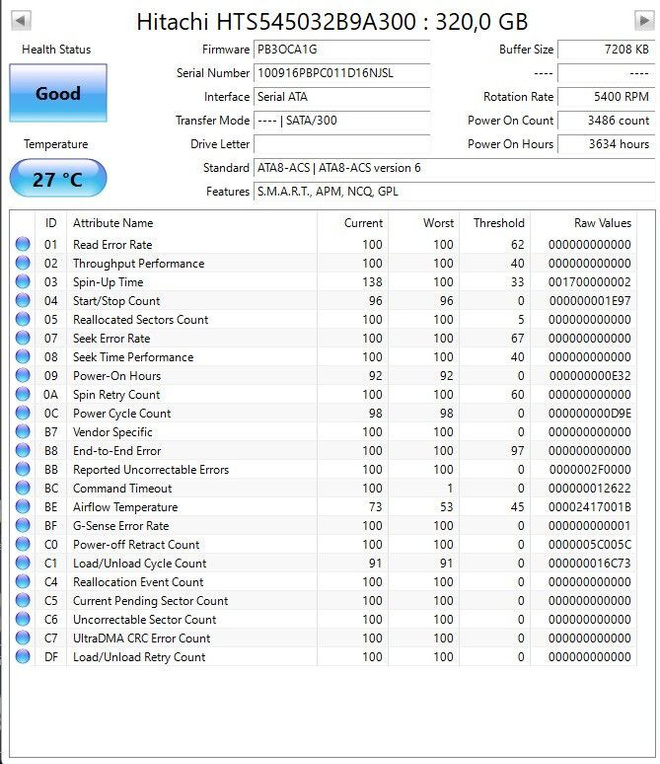Click the Interface field Serial ATA
Screen dimensions: 660x764
pyautogui.click(x=341, y=97)
